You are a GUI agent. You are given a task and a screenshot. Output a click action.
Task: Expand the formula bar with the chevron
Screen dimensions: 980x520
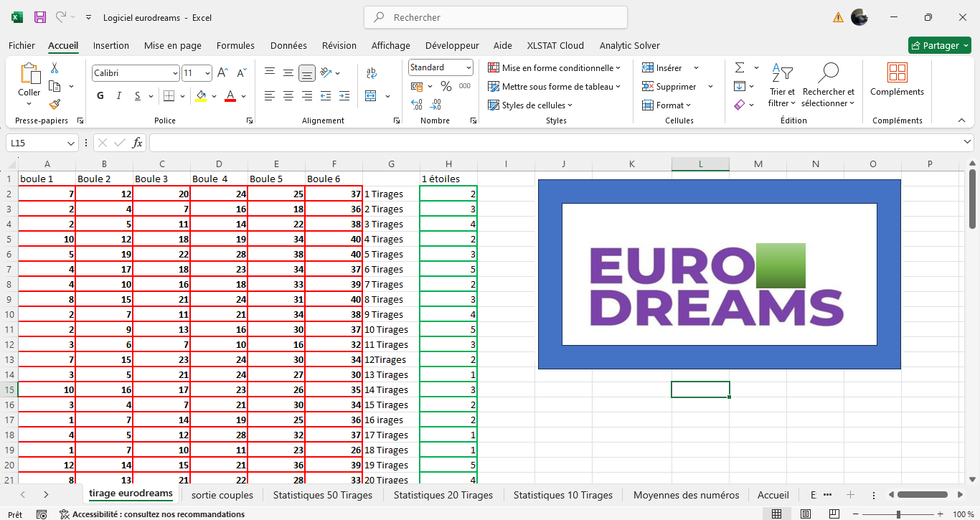coord(968,142)
